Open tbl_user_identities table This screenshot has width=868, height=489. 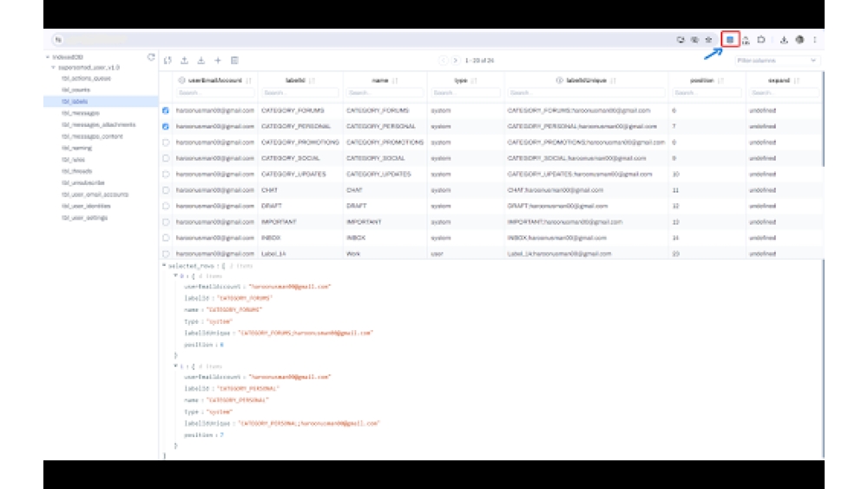tap(86, 206)
